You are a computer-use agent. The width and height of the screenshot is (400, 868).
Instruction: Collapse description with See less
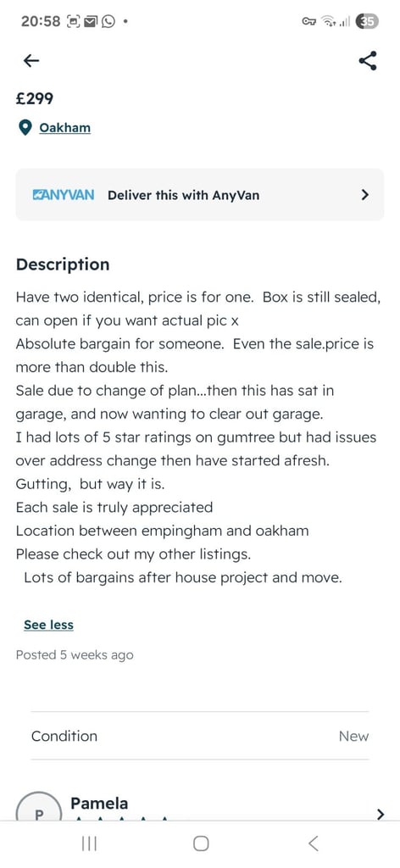pos(48,625)
